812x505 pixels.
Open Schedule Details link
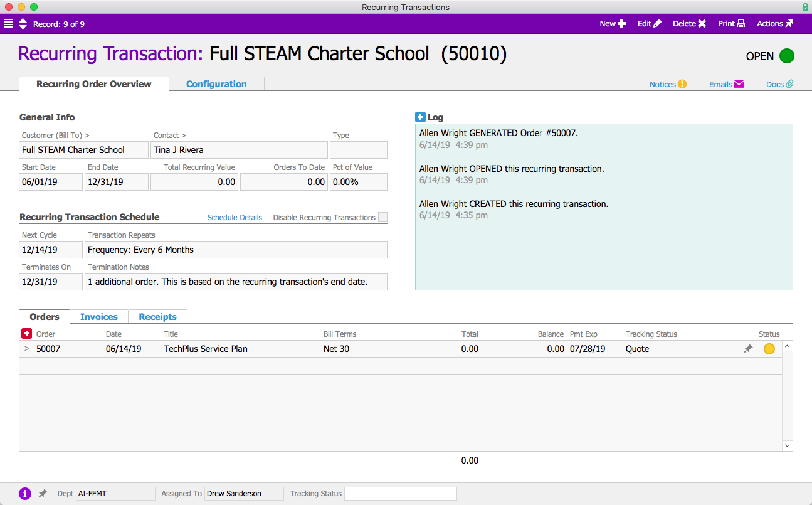click(x=235, y=217)
